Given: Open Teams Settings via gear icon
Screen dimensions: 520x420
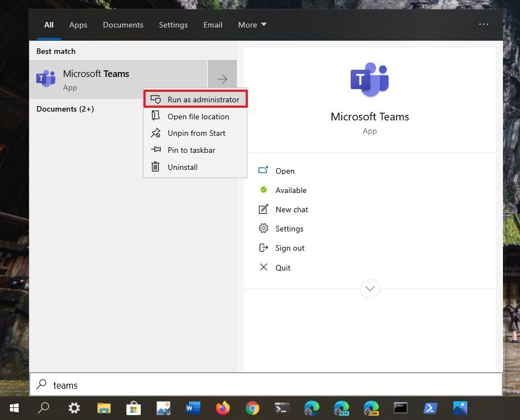Looking at the screenshot, I should pyautogui.click(x=289, y=229).
